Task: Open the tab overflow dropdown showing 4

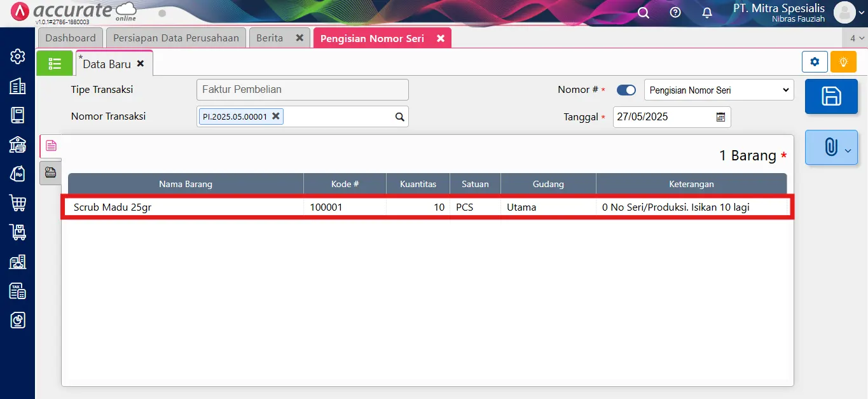Action: coord(857,38)
